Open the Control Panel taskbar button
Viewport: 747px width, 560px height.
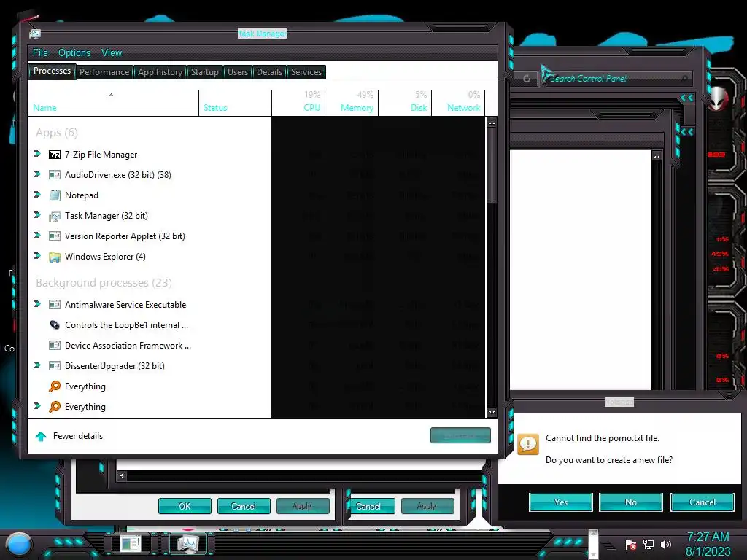[131, 543]
